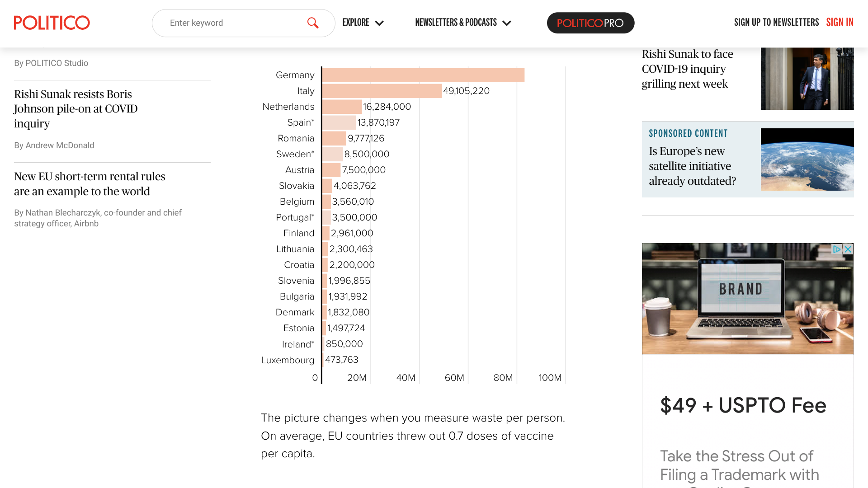Screen dimensions: 868x488
Task: Click Sign In link
Action: pyautogui.click(x=840, y=23)
